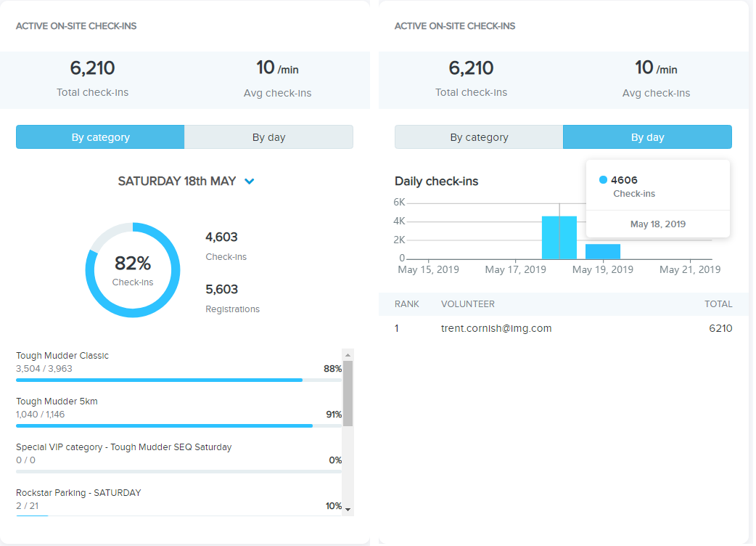The height and width of the screenshot is (546, 756).
Task: Click the 2 / 21 count
Action: tap(27, 506)
